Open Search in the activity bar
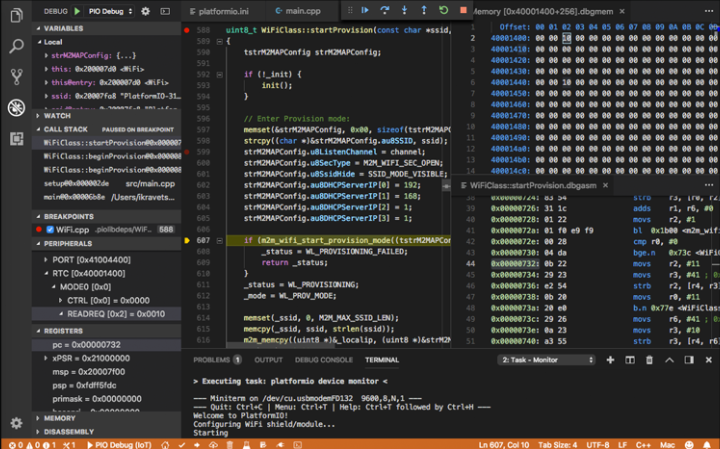The width and height of the screenshot is (720, 449). (15, 45)
